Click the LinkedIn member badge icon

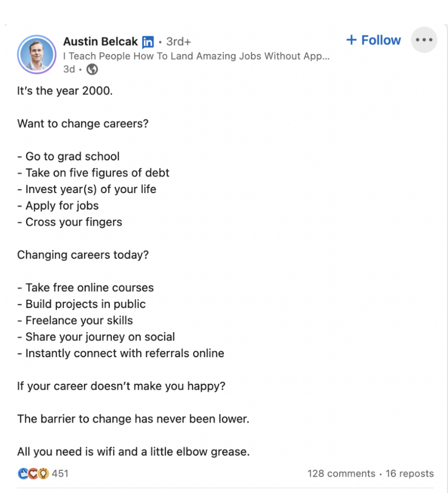[148, 42]
